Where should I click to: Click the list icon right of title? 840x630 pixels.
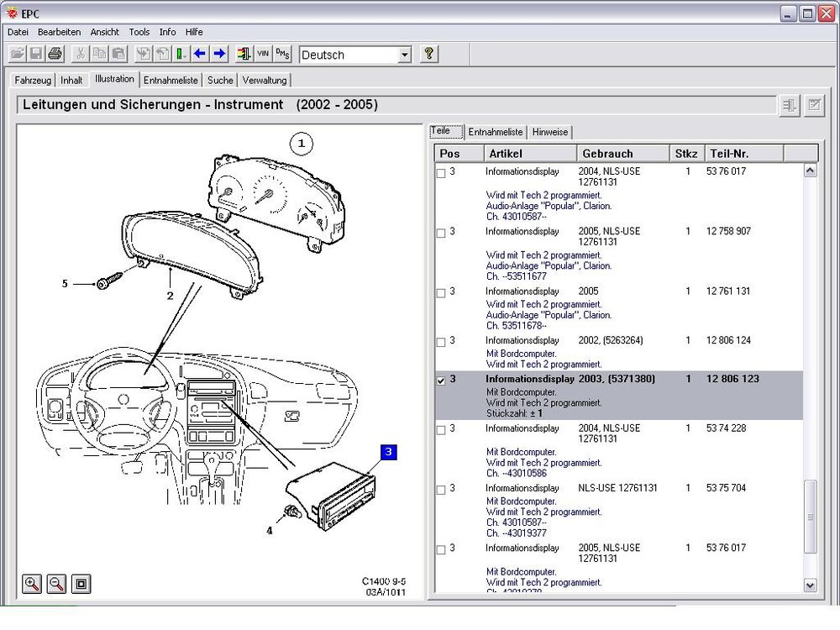tap(789, 105)
